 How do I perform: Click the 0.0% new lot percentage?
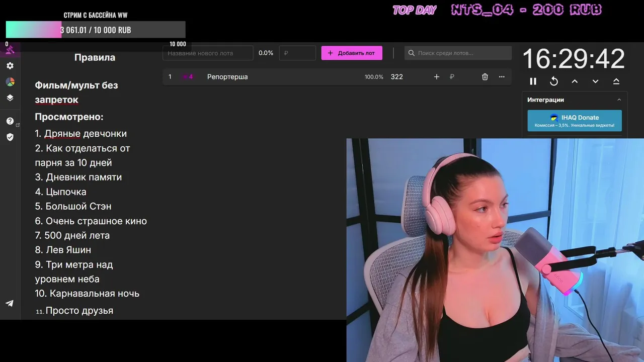click(x=266, y=53)
